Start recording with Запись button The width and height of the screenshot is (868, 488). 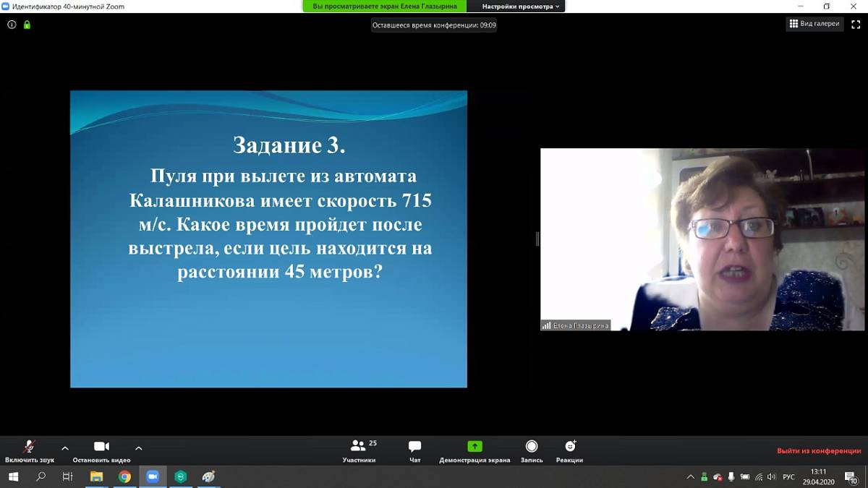point(532,451)
